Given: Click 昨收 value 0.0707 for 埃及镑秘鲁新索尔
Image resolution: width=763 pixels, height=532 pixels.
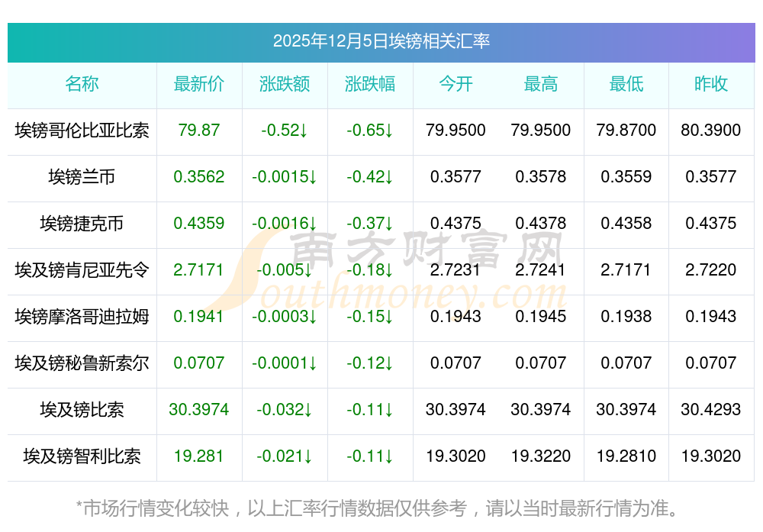Looking at the screenshot, I should [711, 363].
